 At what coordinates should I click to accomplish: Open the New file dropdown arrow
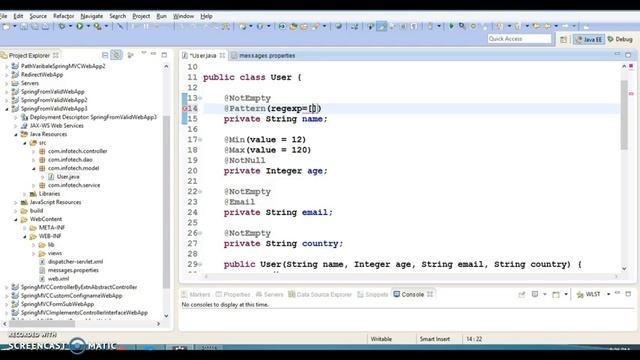coord(15,27)
